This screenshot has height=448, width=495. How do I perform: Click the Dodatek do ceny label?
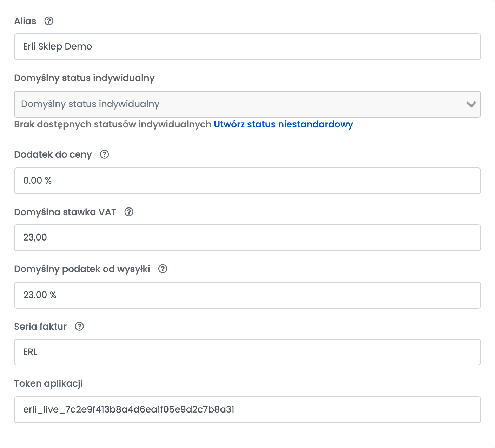coord(53,154)
